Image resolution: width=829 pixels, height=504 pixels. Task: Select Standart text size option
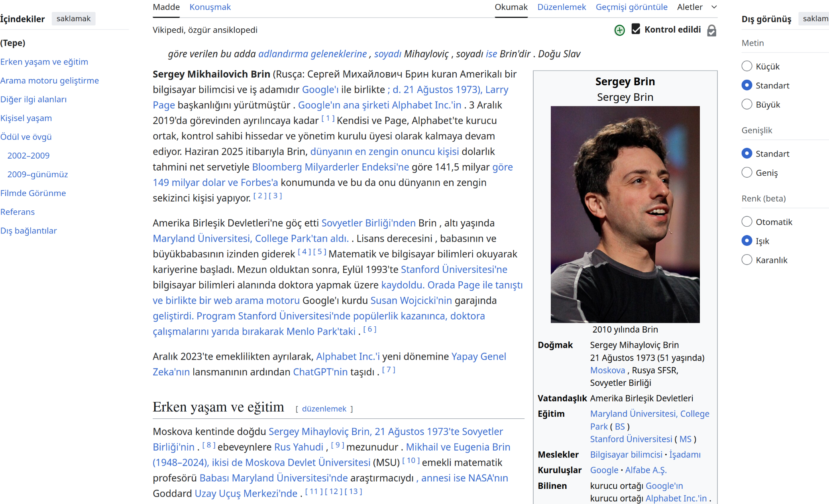click(747, 85)
